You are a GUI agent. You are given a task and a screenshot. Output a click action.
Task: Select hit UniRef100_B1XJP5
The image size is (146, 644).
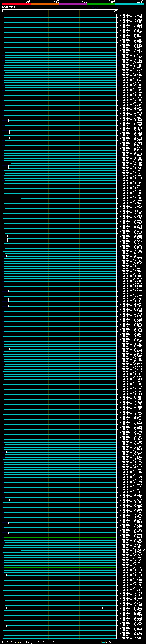coord(131,53)
